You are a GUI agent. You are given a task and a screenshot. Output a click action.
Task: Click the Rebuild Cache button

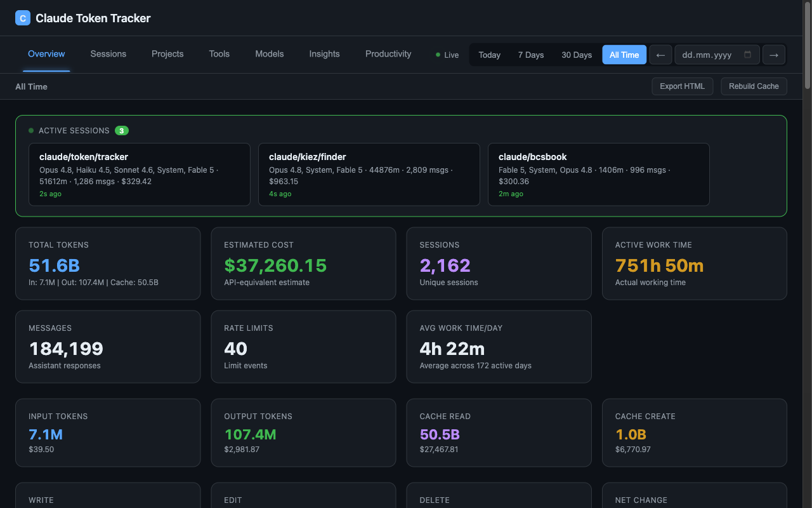(754, 86)
